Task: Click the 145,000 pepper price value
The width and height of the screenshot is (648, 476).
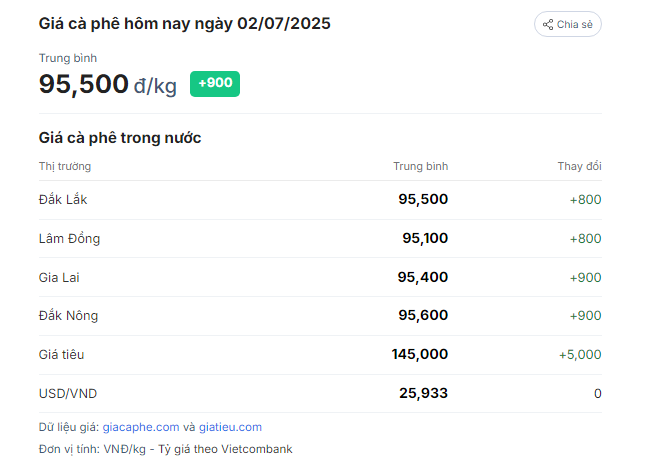Action: 420,355
